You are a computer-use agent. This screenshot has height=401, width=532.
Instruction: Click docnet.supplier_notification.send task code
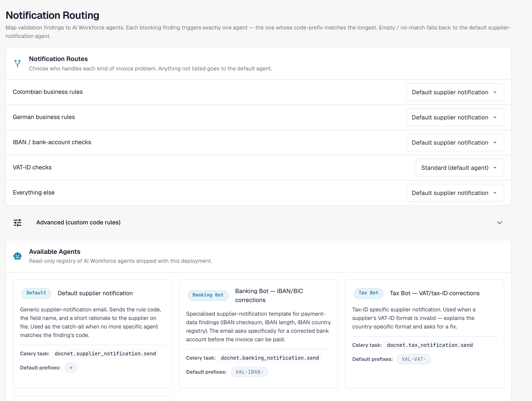point(105,354)
